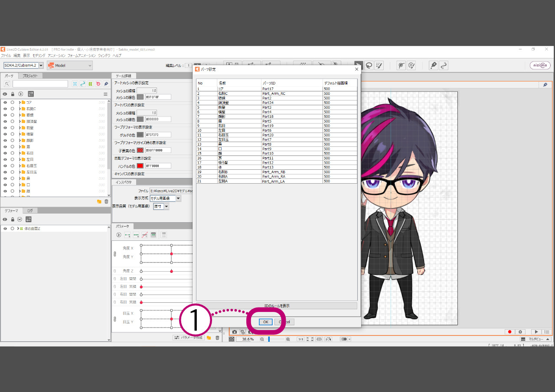The image size is (555, 392).
Task: Toggle visibility eye for 眼鏡 part
Action: pyautogui.click(x=5, y=115)
